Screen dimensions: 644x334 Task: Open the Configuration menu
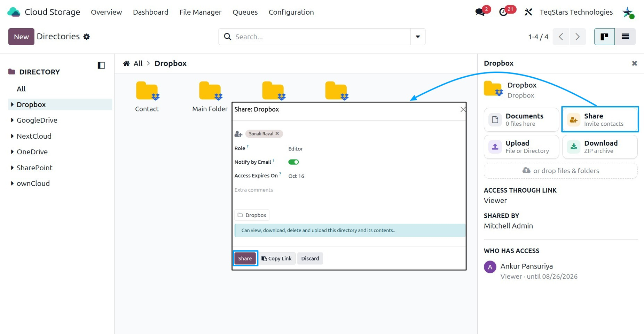[291, 12]
